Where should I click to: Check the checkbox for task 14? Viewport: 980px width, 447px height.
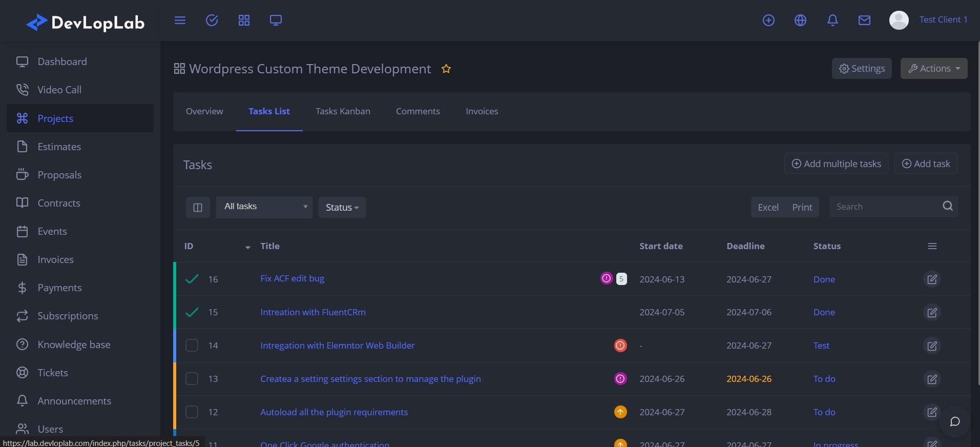192,346
